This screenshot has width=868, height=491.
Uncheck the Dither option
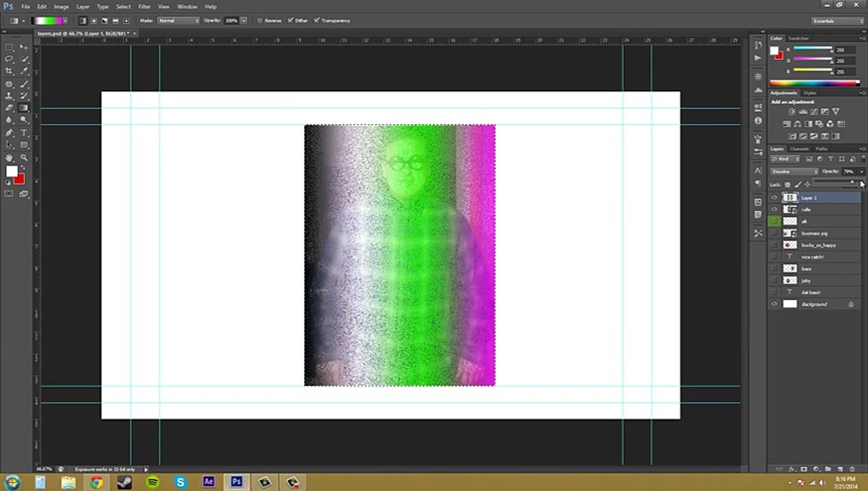tap(291, 20)
